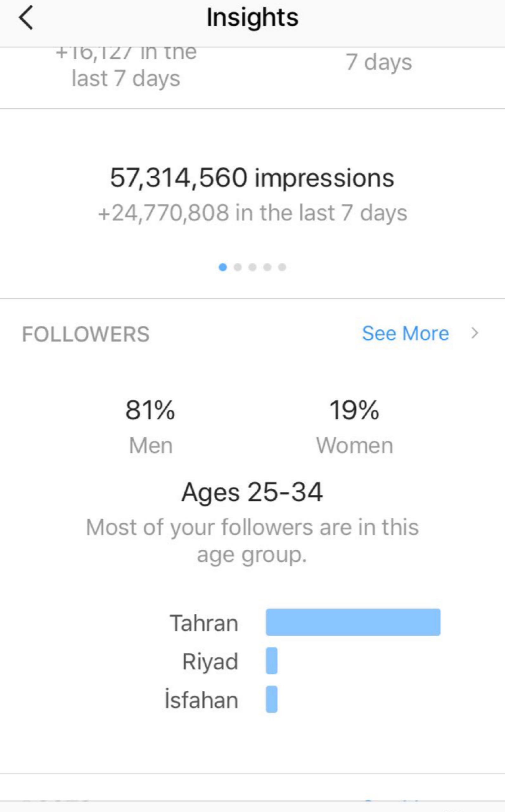Click the İsfahan follower bar
505x812 pixels.
[272, 699]
